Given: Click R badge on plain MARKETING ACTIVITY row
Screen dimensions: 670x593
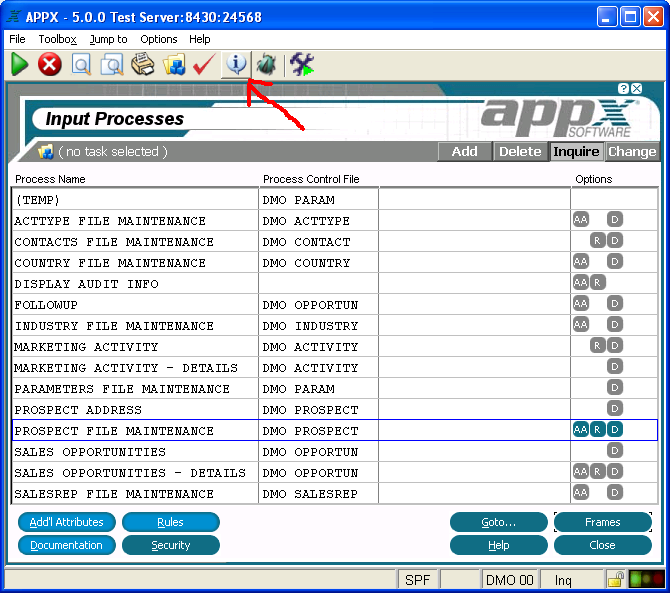Looking at the screenshot, I should point(597,346).
